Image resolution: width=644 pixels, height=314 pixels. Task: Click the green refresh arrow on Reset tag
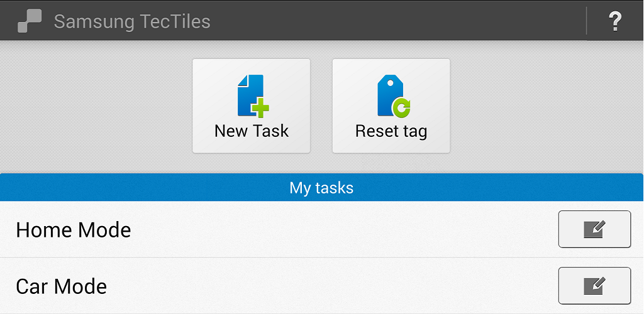401,109
